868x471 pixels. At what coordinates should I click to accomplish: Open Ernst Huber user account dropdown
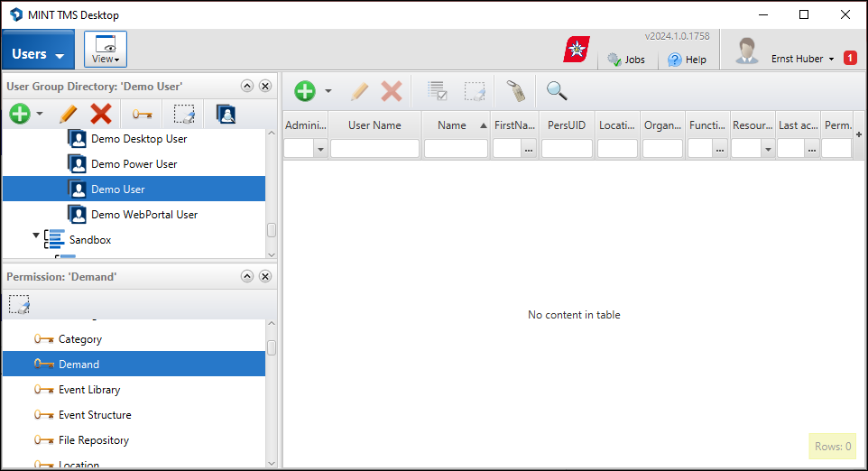[803, 59]
